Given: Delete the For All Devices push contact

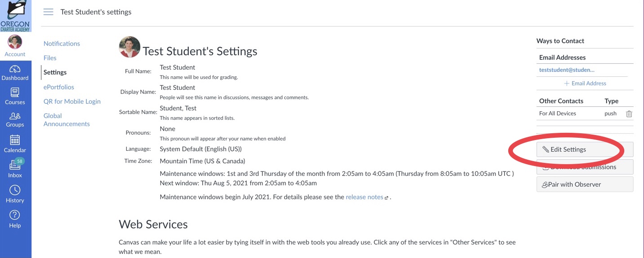Looking at the screenshot, I should 629,114.
